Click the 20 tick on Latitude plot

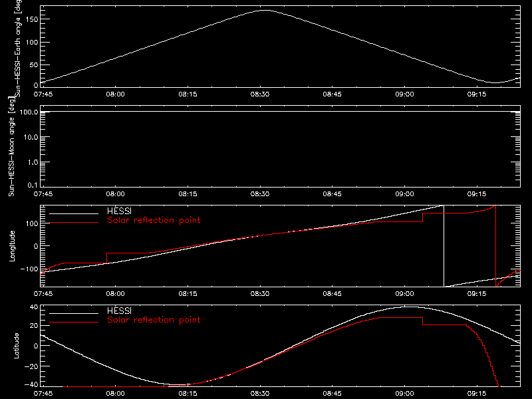(34, 325)
